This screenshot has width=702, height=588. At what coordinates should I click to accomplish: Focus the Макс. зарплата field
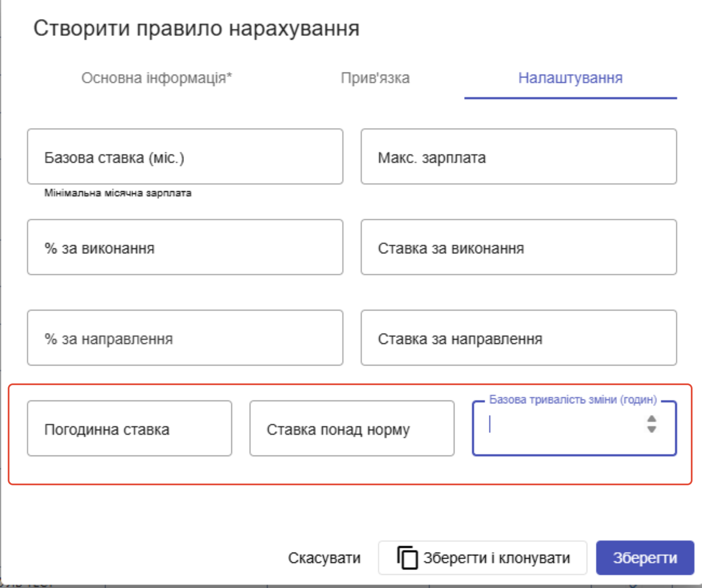(x=519, y=157)
